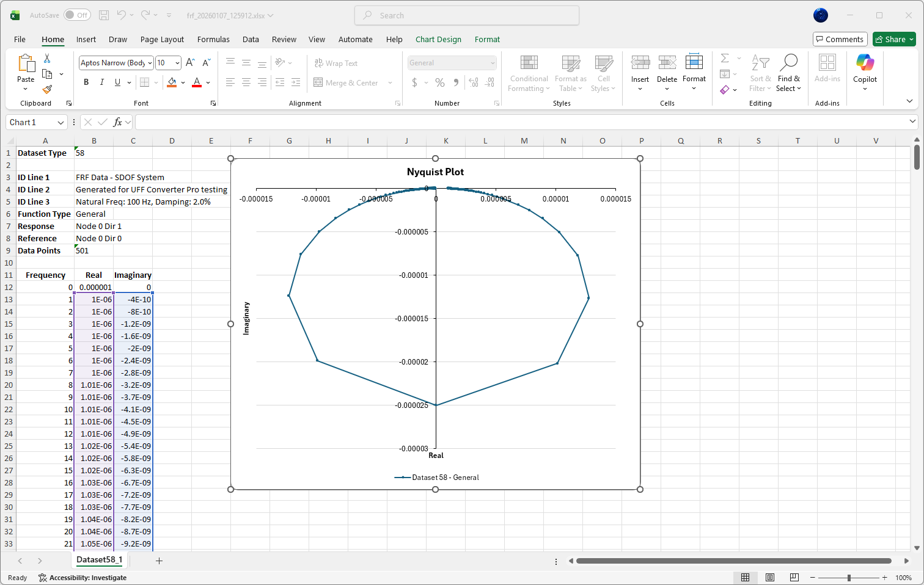Viewport: 924px width, 585px height.
Task: Click Increase Font Size icon
Action: [x=190, y=63]
